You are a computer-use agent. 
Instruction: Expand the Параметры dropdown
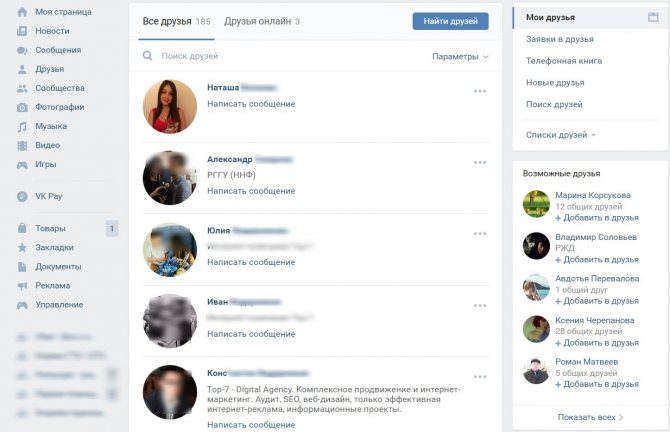(x=460, y=56)
